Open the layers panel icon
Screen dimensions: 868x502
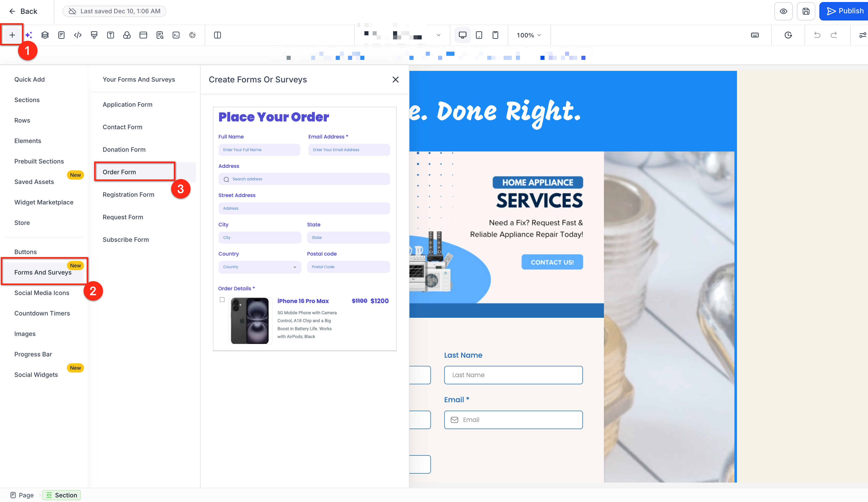pos(45,35)
